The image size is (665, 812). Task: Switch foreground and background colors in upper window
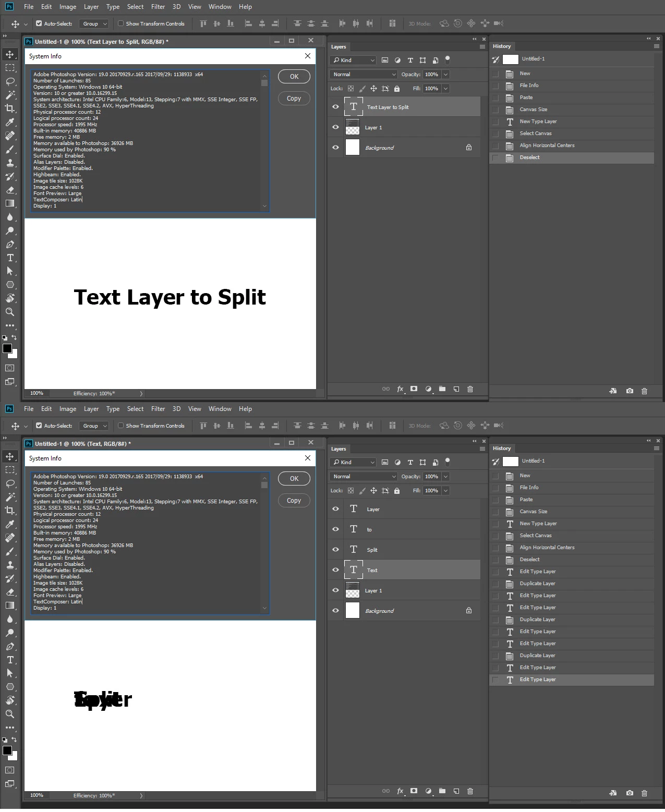14,338
